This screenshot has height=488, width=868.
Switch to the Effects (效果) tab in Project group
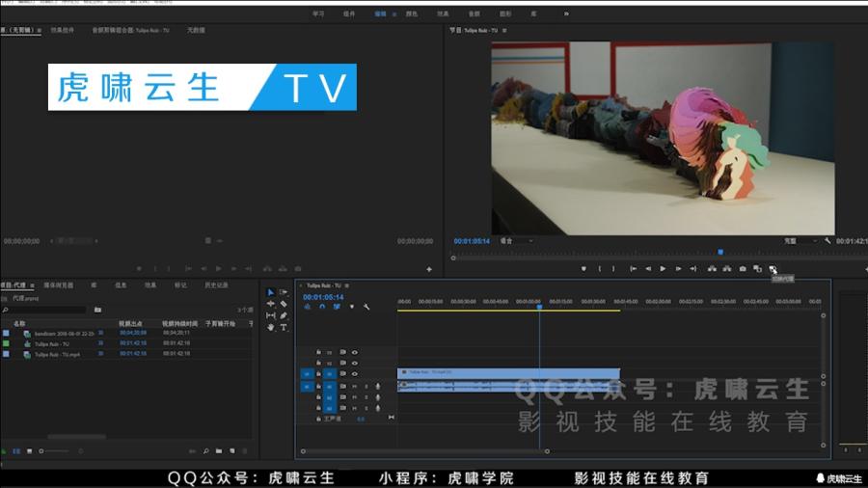(150, 285)
